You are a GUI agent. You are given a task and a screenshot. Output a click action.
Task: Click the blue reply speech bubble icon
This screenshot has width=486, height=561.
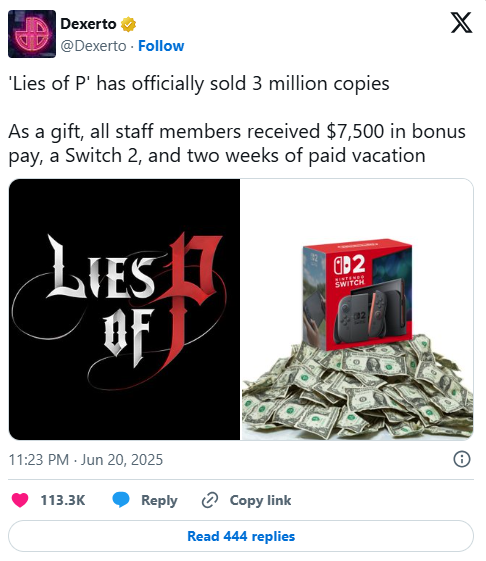click(x=121, y=500)
